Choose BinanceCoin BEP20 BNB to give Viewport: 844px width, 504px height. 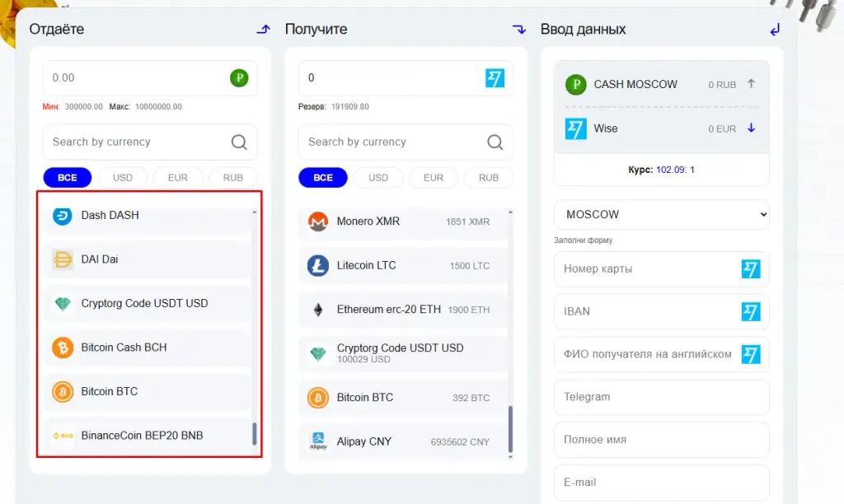(x=148, y=436)
